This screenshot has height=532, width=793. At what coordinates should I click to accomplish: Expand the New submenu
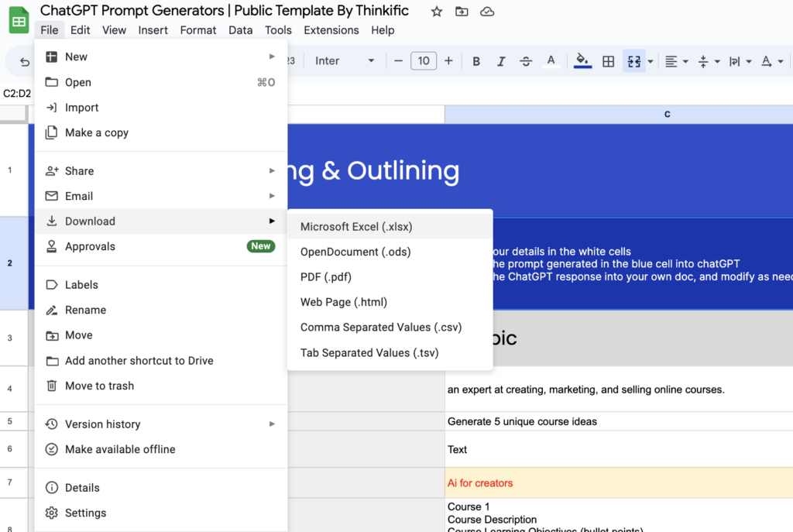coord(161,57)
